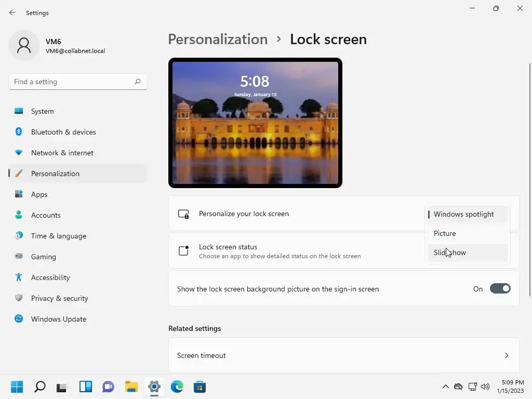Open File Explorer from the taskbar
Screen dimensions: 532x399
(x=131, y=387)
